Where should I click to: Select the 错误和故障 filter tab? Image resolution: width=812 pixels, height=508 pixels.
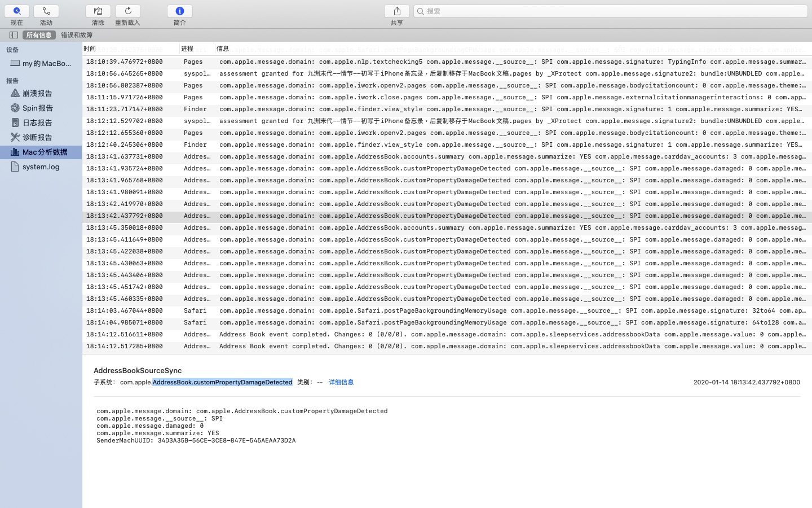(x=77, y=35)
